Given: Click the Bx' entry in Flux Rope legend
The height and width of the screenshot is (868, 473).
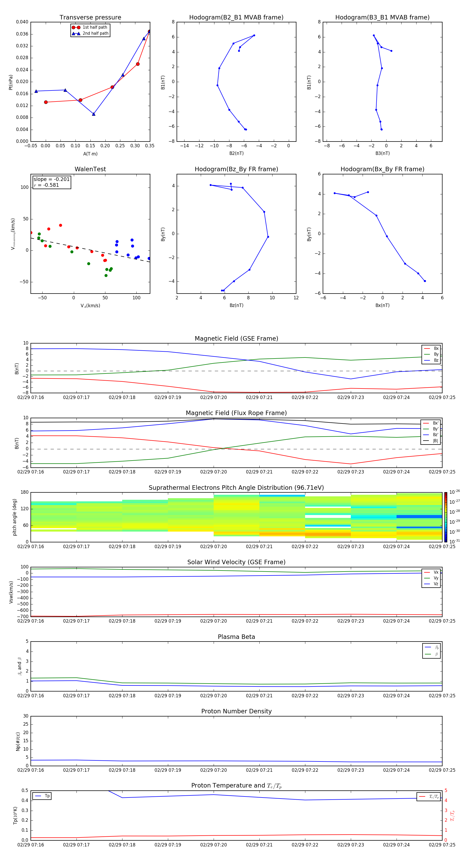Looking at the screenshot, I should click(x=431, y=423).
